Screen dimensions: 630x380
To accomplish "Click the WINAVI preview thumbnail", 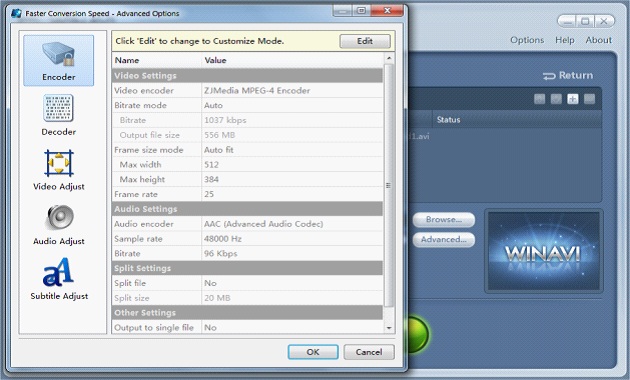I will click(544, 251).
